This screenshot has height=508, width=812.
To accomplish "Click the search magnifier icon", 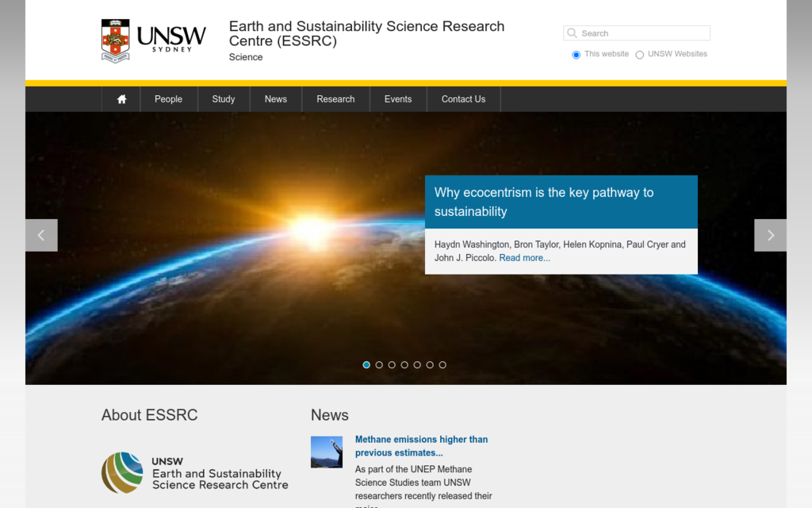I will (572, 33).
